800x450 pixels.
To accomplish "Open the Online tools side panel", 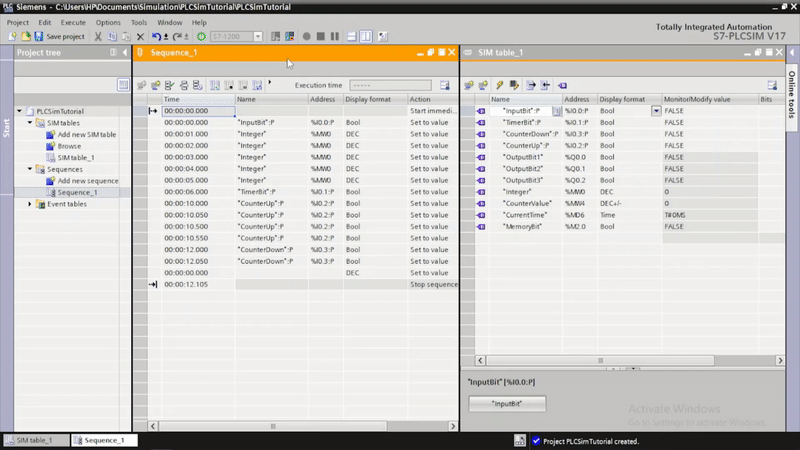I will 791,95.
